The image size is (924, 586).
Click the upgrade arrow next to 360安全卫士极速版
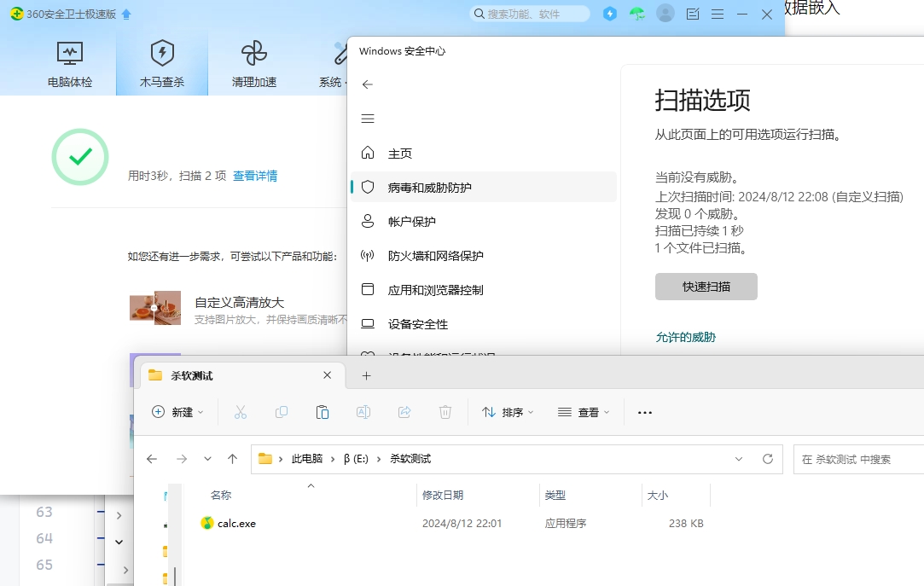126,15
